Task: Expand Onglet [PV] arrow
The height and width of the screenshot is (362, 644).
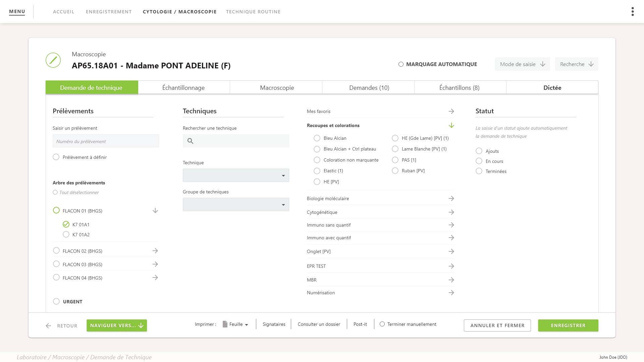Action: click(x=451, y=251)
